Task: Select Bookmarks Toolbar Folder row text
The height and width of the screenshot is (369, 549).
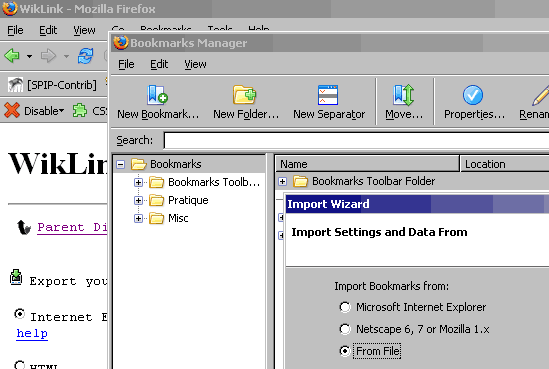Action: [x=374, y=181]
